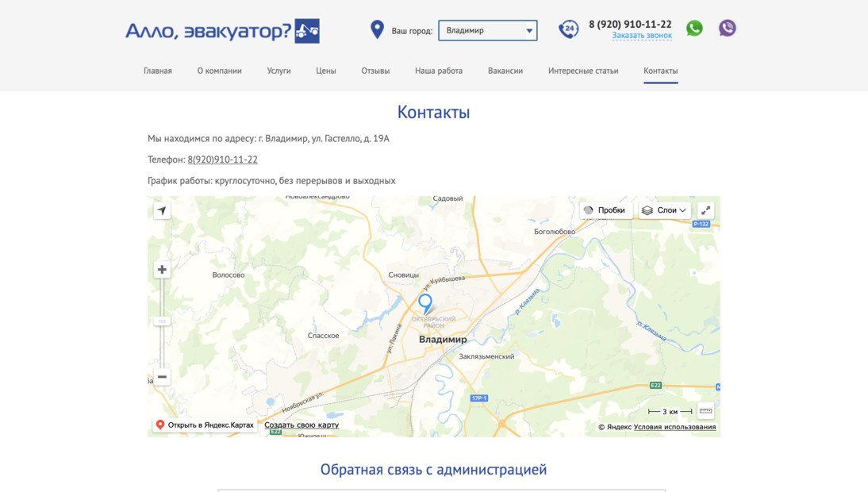The width and height of the screenshot is (868, 492).
Task: Click the 17Р-1 road marker
Action: tap(479, 398)
